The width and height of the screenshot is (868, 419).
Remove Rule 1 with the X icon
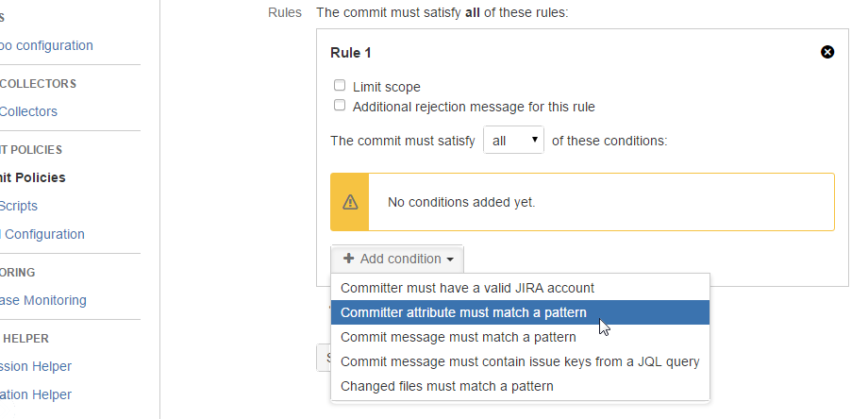tap(827, 52)
